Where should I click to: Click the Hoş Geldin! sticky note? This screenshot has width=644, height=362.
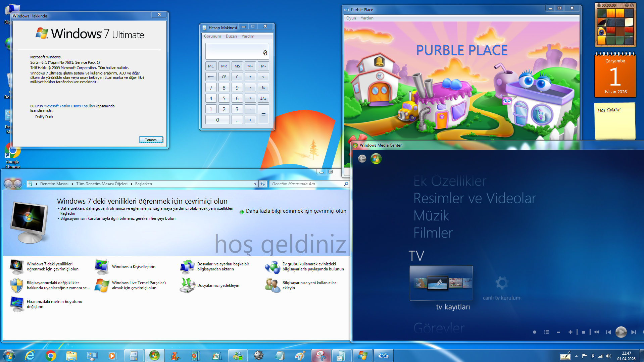tap(615, 121)
